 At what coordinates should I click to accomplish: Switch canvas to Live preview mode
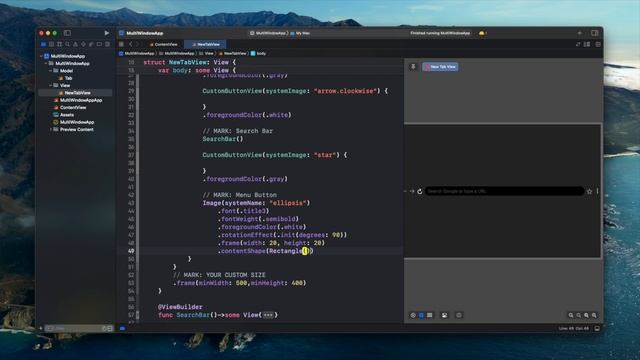click(x=413, y=315)
